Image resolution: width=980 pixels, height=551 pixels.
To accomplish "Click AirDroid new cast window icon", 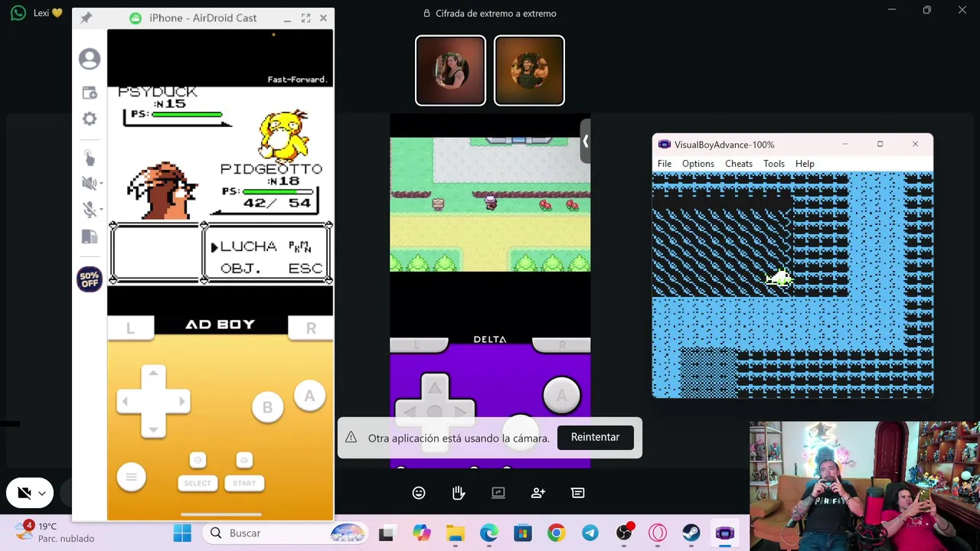I will (x=90, y=93).
